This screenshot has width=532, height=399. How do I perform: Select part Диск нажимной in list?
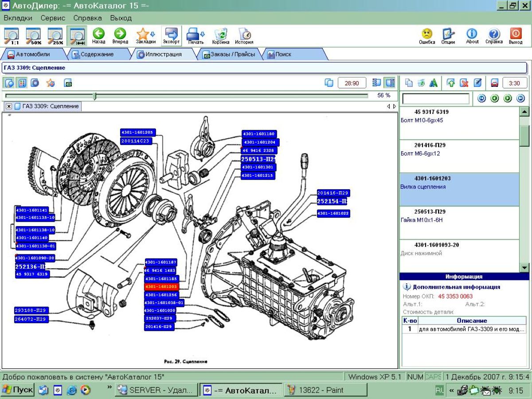tap(459, 256)
